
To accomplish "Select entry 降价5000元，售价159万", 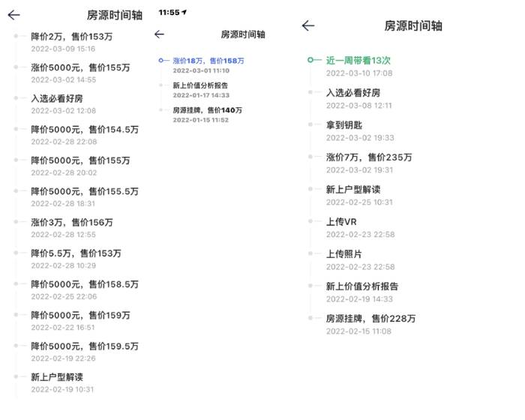I will pyautogui.click(x=80, y=315).
